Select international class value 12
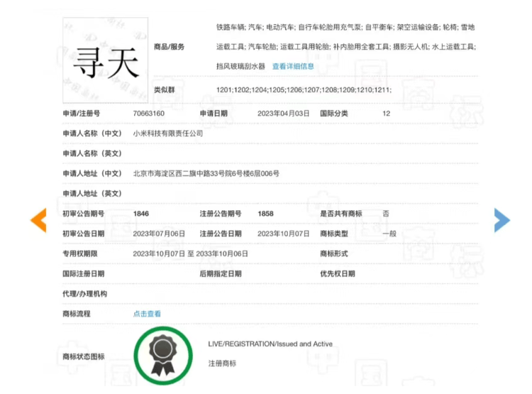This screenshot has height=394, width=532. coord(387,114)
